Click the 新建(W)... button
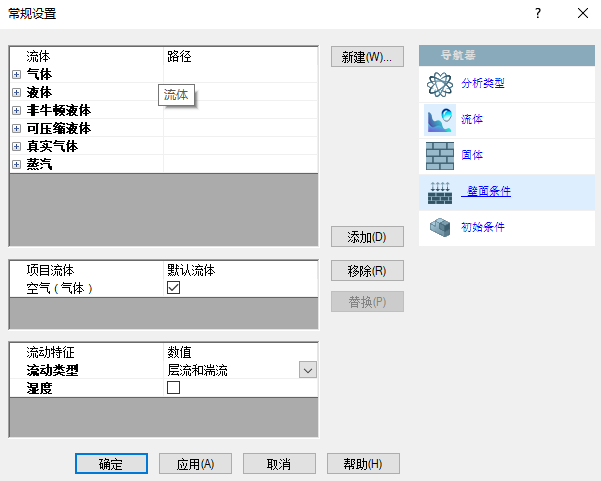The width and height of the screenshot is (601, 481). coord(367,57)
